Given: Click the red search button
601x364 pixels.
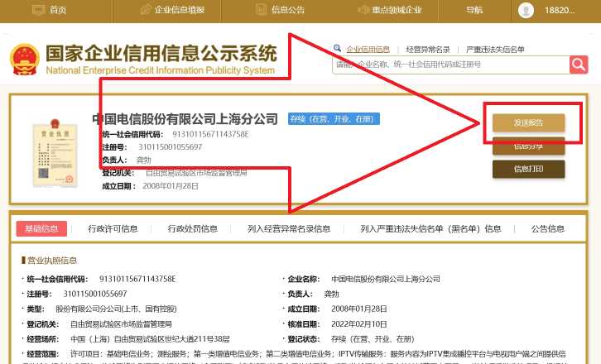Looking at the screenshot, I should click(579, 65).
